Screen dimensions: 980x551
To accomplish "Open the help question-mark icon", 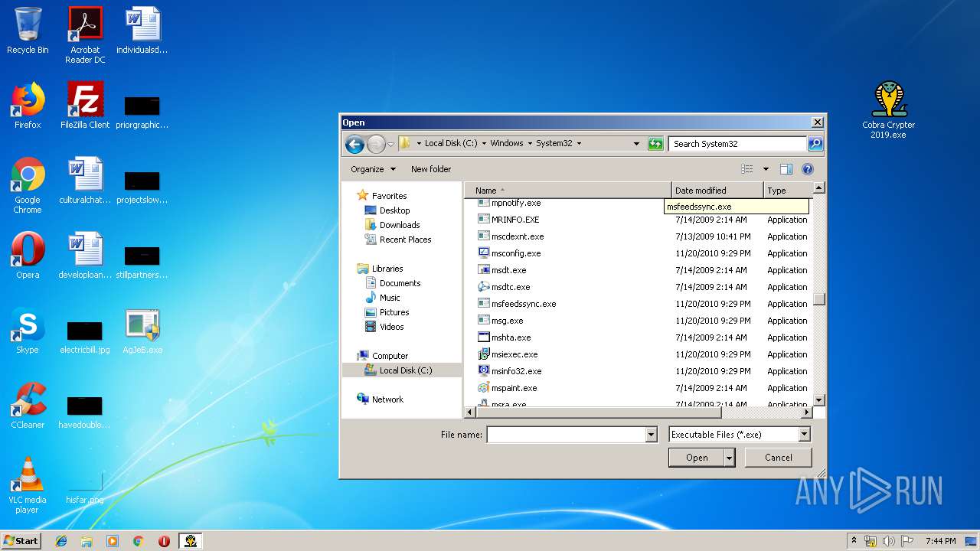I will (807, 169).
